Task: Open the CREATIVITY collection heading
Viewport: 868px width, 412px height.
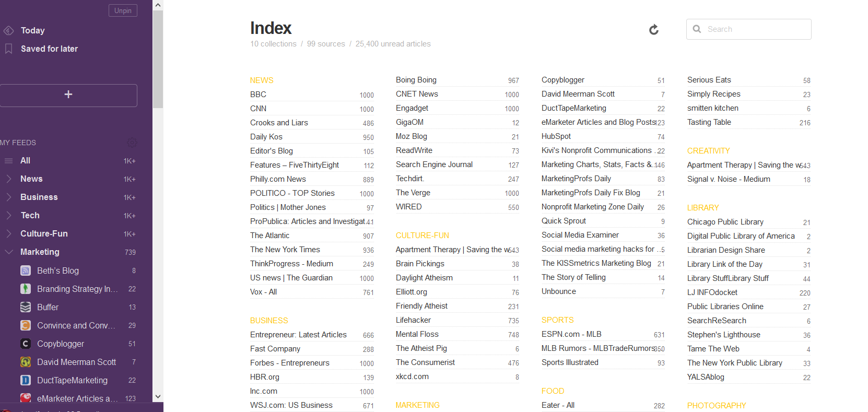Action: pyautogui.click(x=708, y=151)
